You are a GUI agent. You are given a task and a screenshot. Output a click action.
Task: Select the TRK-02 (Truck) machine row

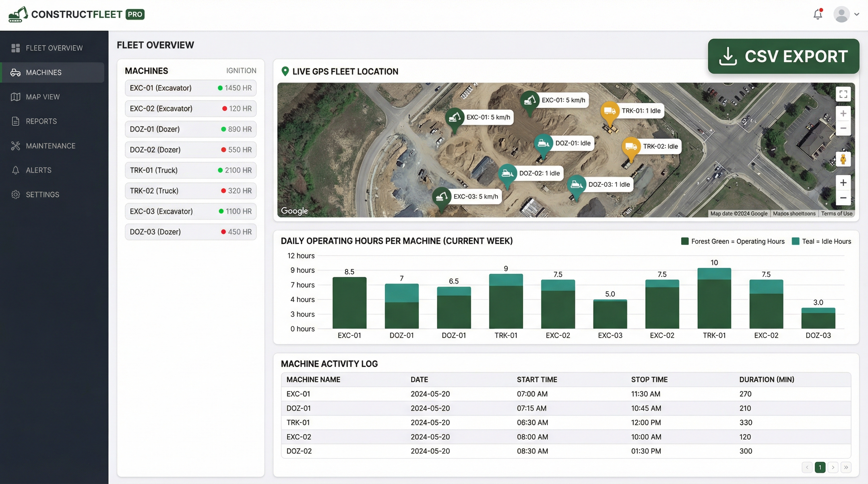(x=191, y=191)
